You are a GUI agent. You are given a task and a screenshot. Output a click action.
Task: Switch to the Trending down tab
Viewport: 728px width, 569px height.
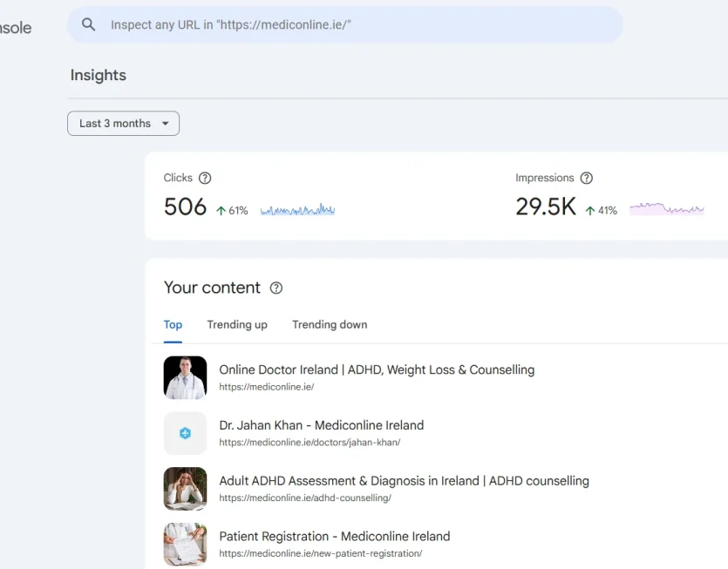point(330,325)
